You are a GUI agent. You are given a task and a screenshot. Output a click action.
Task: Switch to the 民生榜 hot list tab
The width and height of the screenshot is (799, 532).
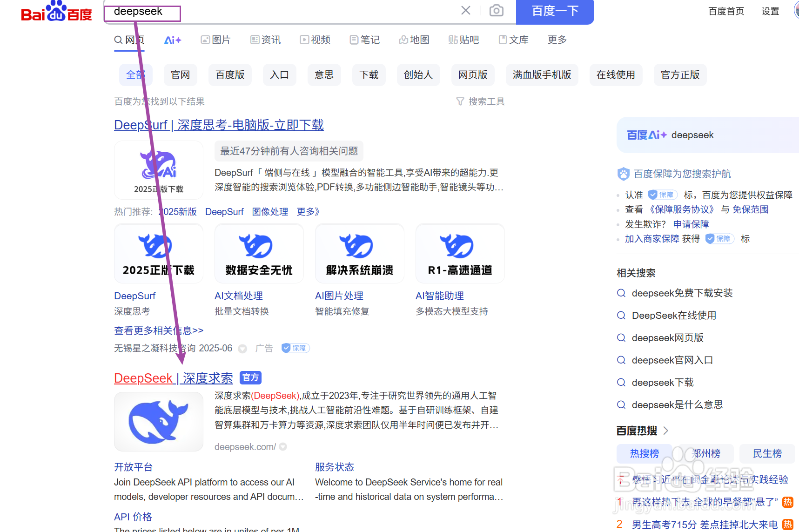click(767, 453)
